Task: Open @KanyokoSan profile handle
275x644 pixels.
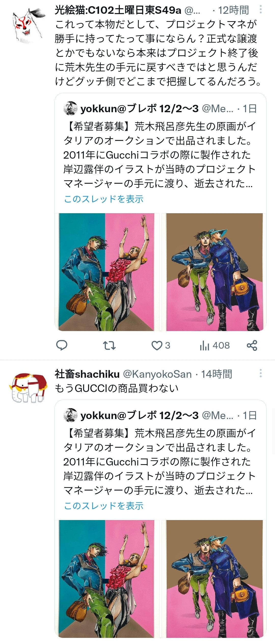Action: (157, 374)
